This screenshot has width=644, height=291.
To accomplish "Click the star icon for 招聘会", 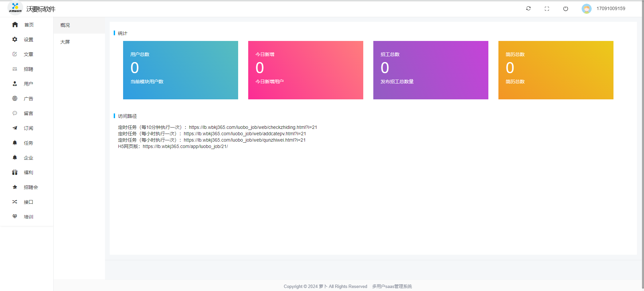I will point(15,187).
